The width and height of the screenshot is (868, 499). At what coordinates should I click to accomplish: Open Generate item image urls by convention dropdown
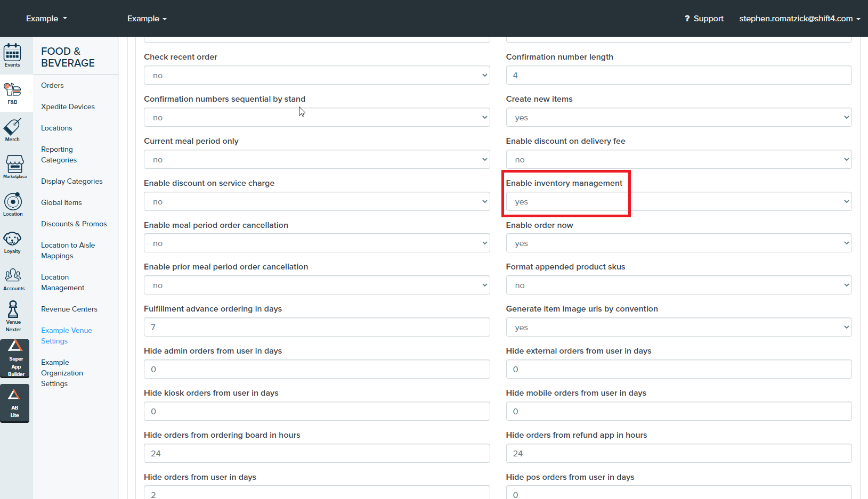(x=679, y=327)
